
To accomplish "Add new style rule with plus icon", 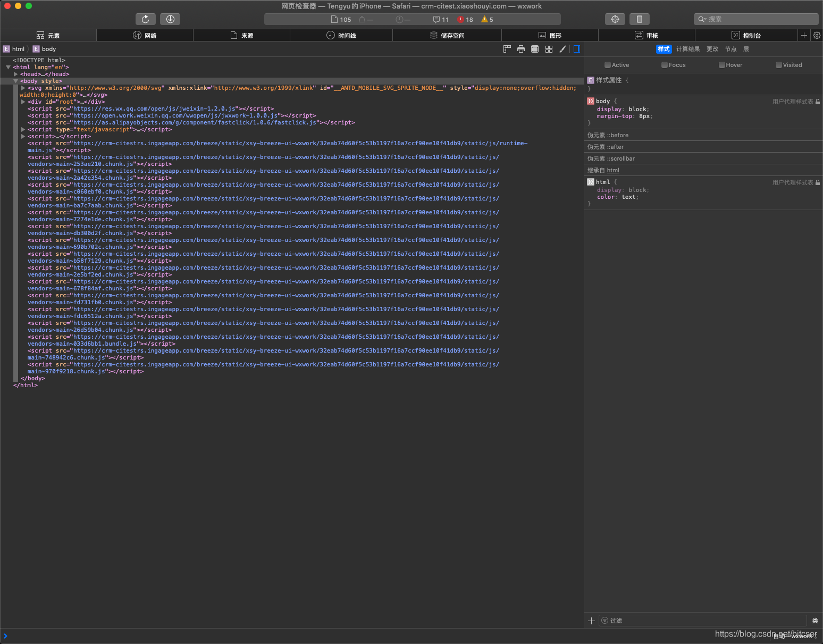I will tap(591, 621).
